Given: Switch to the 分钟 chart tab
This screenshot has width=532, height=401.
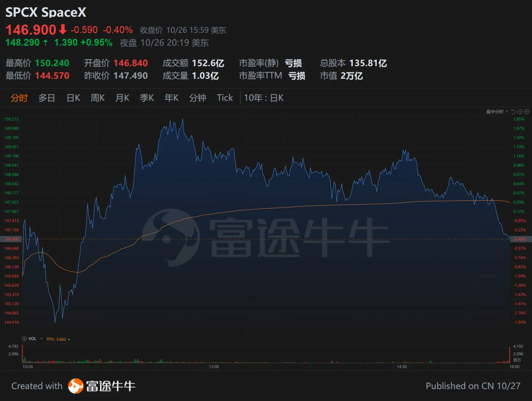Looking at the screenshot, I should [x=198, y=98].
